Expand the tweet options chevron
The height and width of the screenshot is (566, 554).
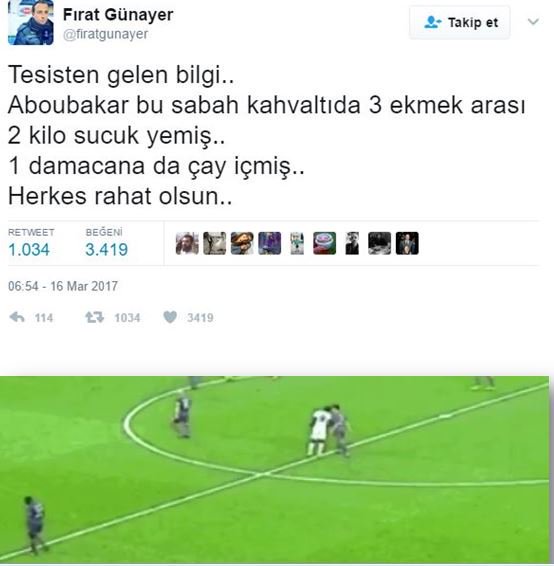[533, 22]
